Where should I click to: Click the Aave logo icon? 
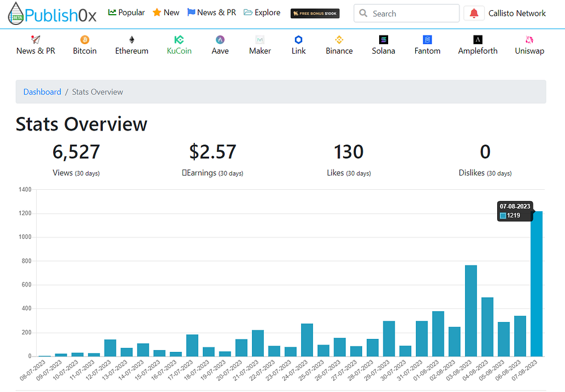pos(220,40)
